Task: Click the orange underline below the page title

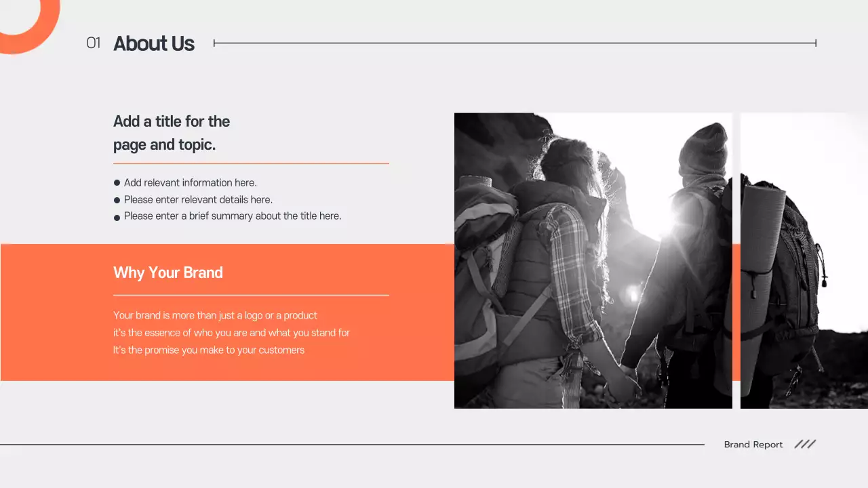Action: (251, 163)
